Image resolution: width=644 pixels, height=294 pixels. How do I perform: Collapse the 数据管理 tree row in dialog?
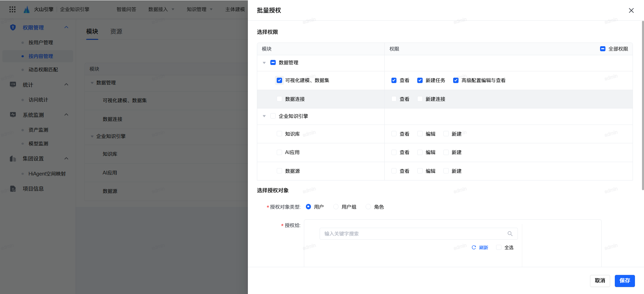click(264, 63)
